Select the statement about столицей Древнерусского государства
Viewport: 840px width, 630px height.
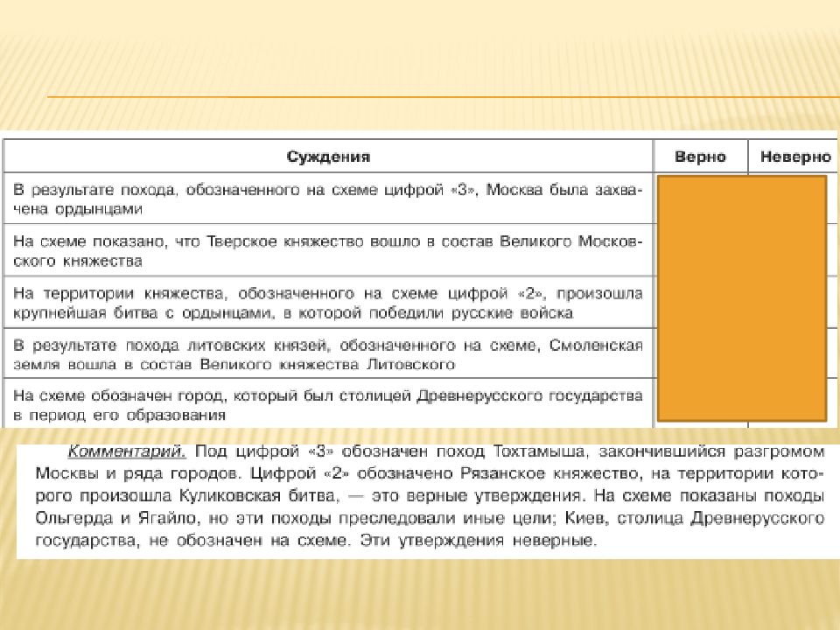click(x=327, y=405)
